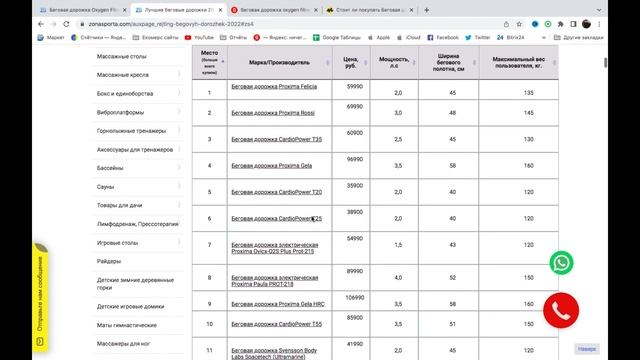This screenshot has height=360, width=640.
Task: Open the profile avatar menu
Action: (587, 24)
